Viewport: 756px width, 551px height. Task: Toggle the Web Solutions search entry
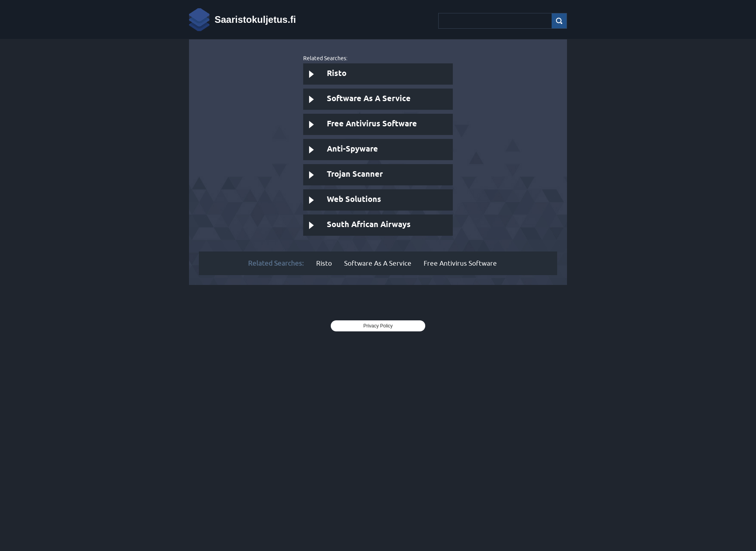point(378,200)
